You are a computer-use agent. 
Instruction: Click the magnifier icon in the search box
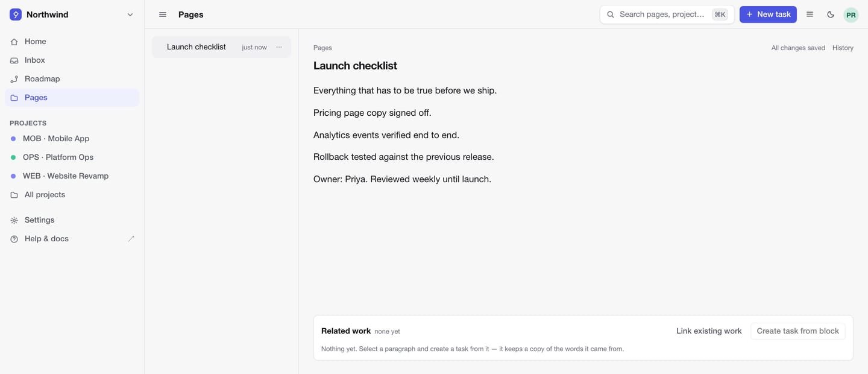(611, 14)
